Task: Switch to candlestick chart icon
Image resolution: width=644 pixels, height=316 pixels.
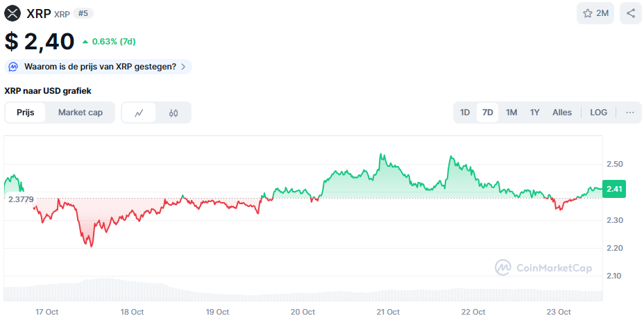Action: 173,113
